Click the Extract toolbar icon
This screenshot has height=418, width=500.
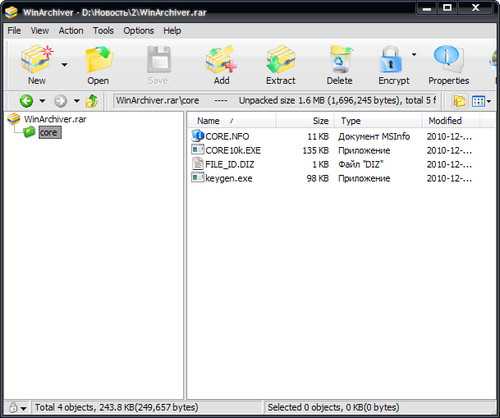281,60
